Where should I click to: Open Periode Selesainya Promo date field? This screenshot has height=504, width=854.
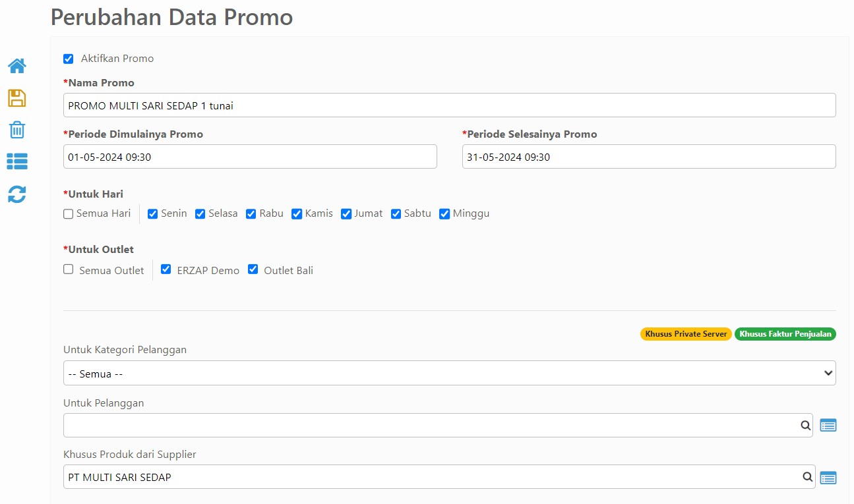click(x=649, y=157)
